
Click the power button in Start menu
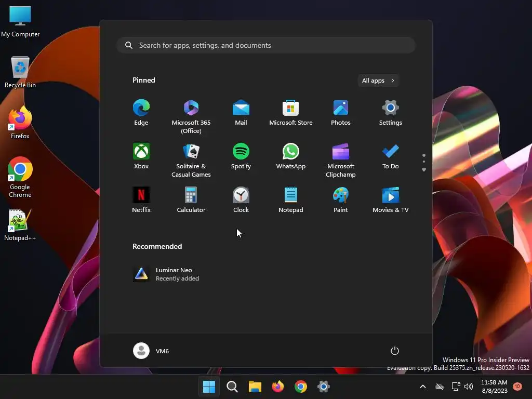tap(395, 351)
